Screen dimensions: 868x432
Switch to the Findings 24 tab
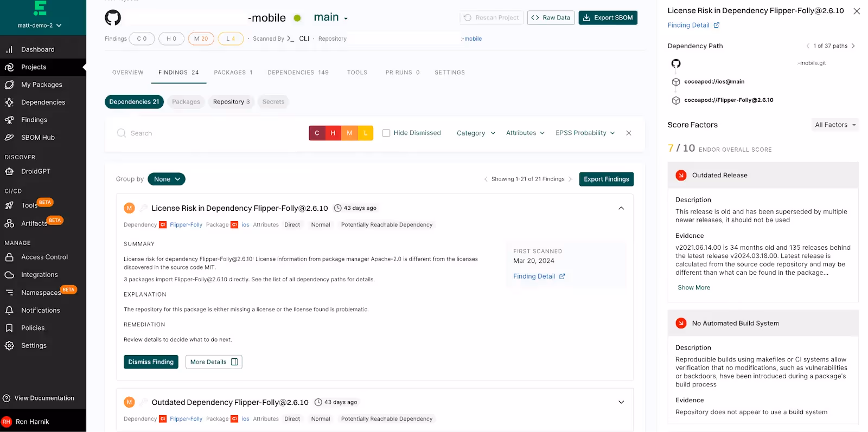click(x=178, y=73)
